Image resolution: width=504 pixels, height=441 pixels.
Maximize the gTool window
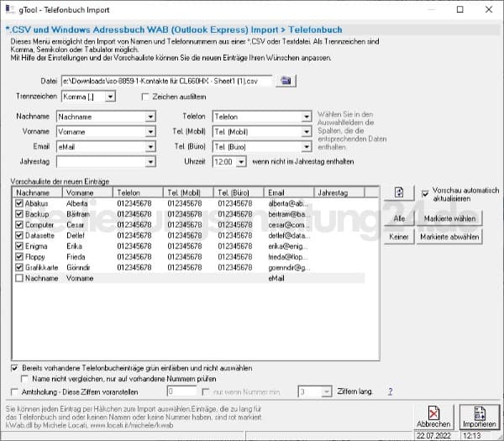click(460, 9)
